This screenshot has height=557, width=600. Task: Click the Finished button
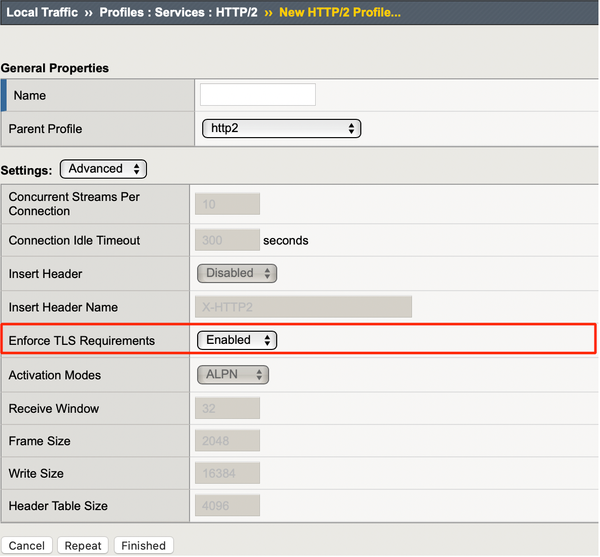(144, 546)
